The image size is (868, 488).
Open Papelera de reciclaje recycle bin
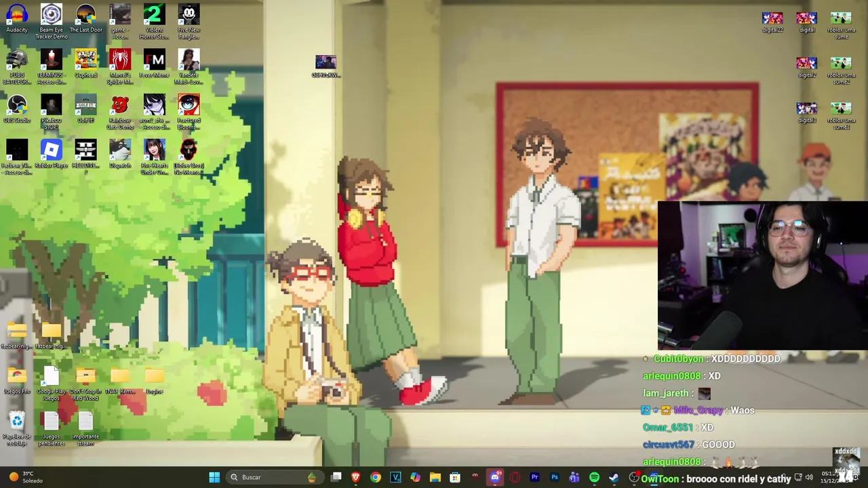tap(17, 428)
